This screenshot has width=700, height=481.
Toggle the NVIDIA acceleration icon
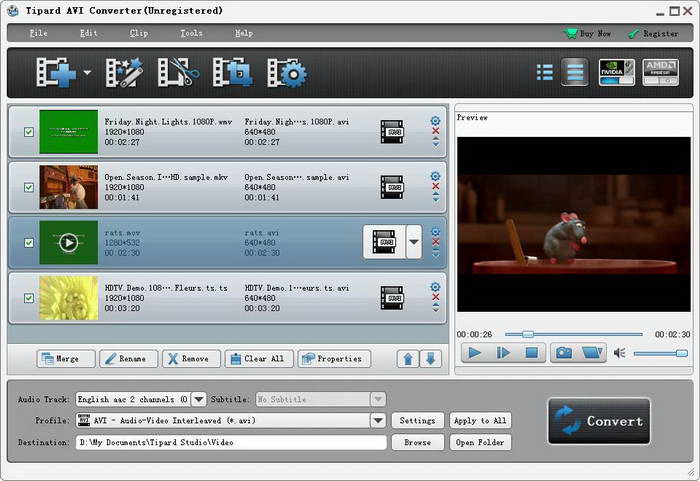[x=616, y=72]
